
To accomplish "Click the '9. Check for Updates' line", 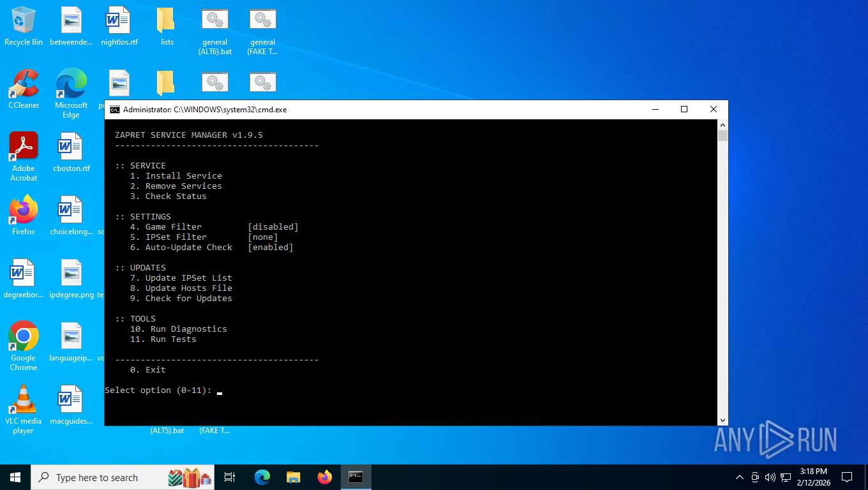I will [181, 299].
